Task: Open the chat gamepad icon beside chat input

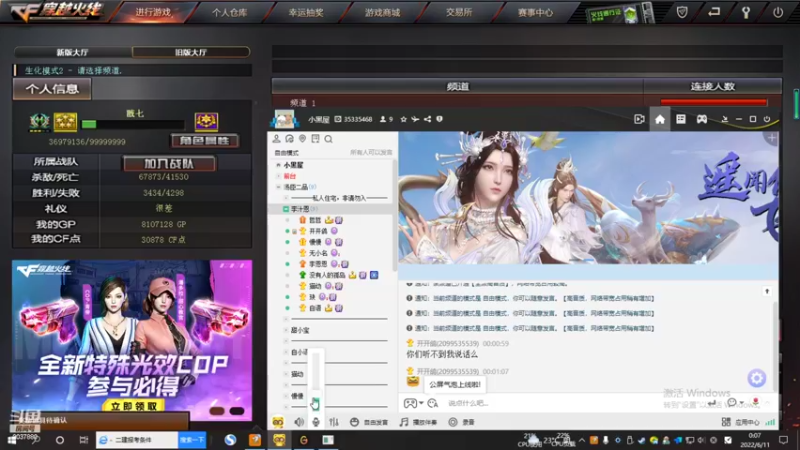Action: (410, 403)
